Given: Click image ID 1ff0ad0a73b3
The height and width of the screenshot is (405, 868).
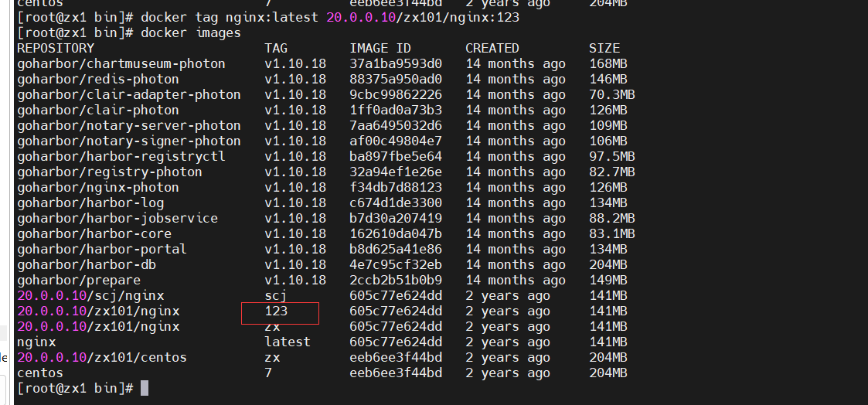Looking at the screenshot, I should coord(396,110).
